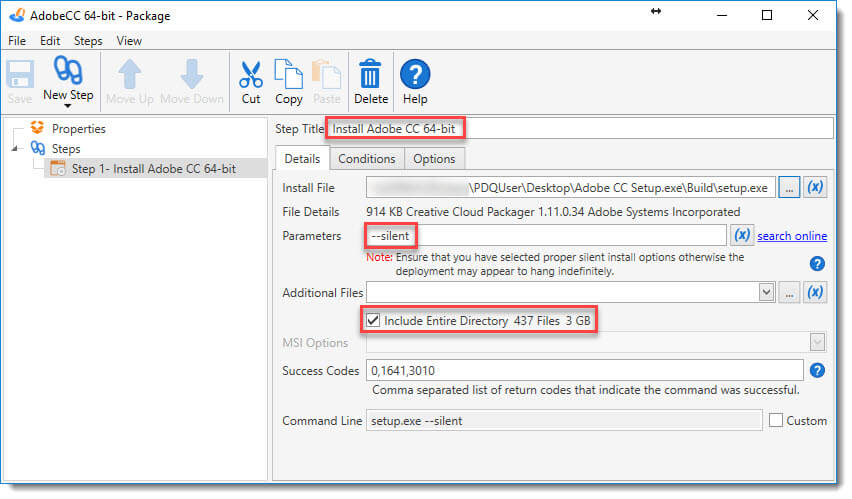Open the File menu
Viewport: 852px width, 499px height.
(x=17, y=41)
